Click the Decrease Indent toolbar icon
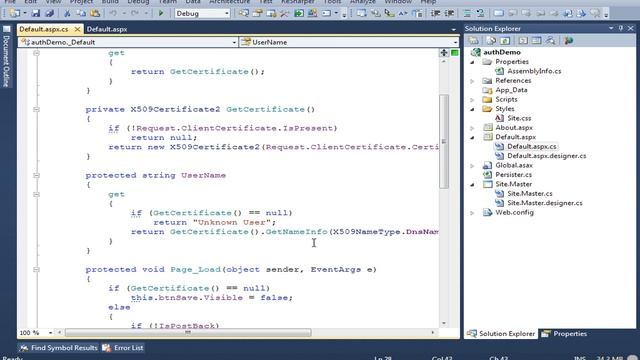Screen dimensions: 640x360 coord(436,13)
